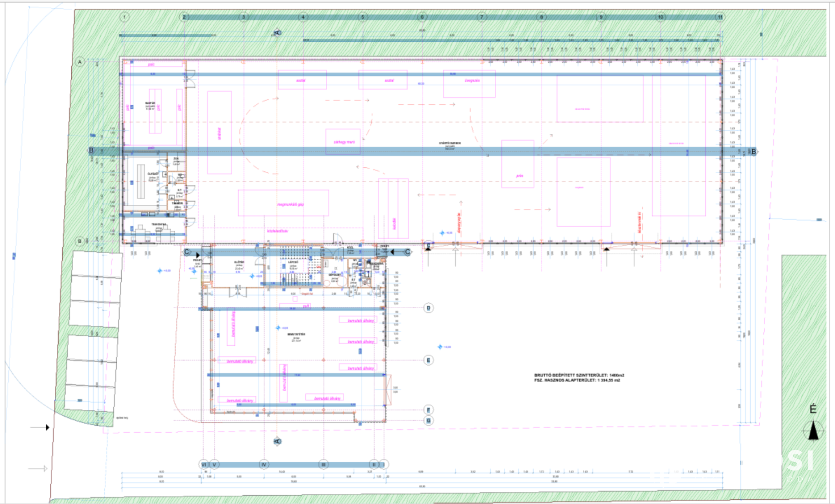The image size is (835, 504).
Task: Click the 'megmunkáló gép' equipment box
Action: pos(283,203)
